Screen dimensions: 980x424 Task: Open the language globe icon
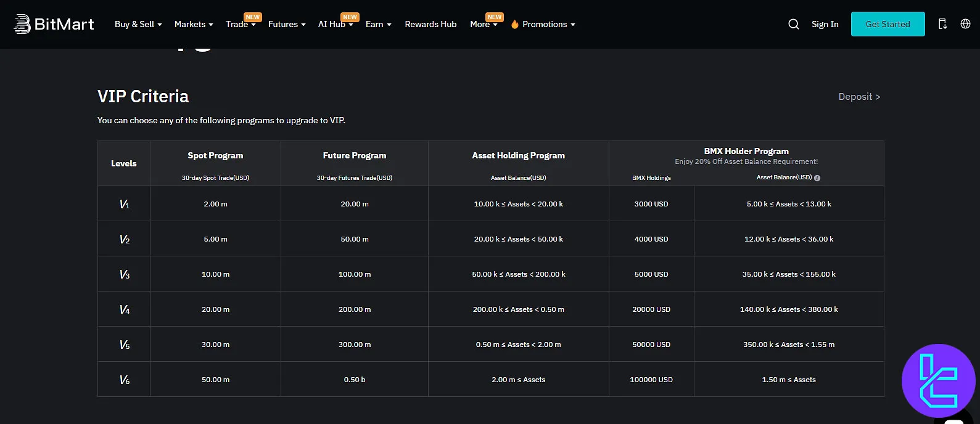[x=965, y=24]
